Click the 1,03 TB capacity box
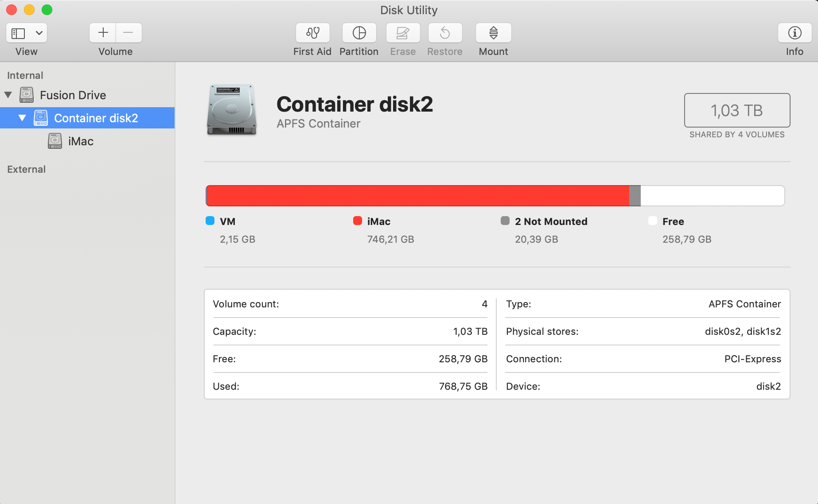Image resolution: width=818 pixels, height=504 pixels. (x=736, y=110)
